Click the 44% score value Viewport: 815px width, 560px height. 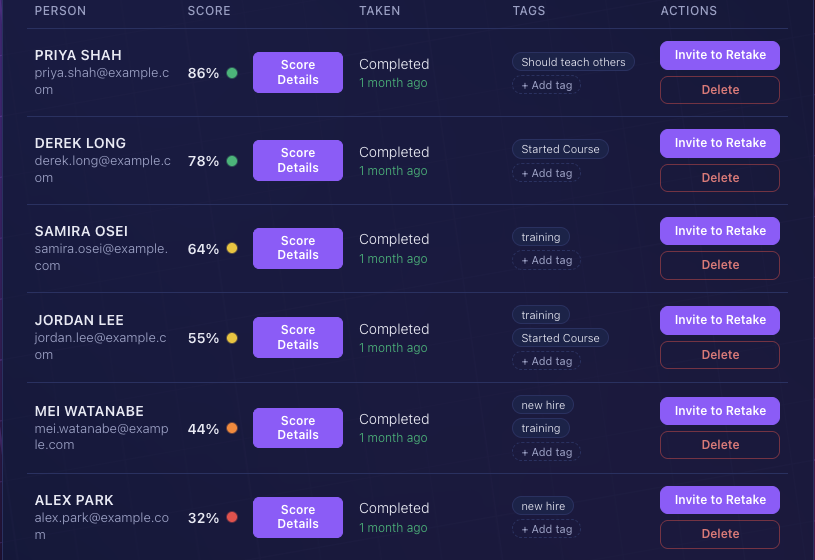tap(203, 429)
